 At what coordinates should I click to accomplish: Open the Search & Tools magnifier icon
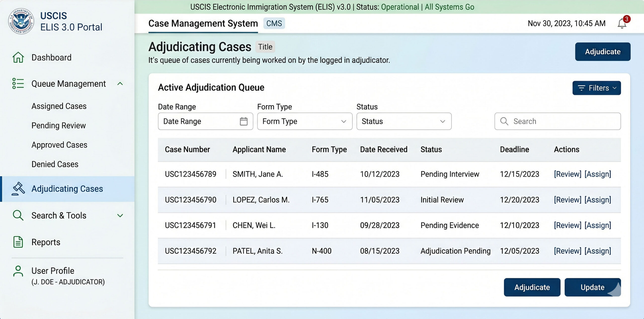click(x=18, y=216)
